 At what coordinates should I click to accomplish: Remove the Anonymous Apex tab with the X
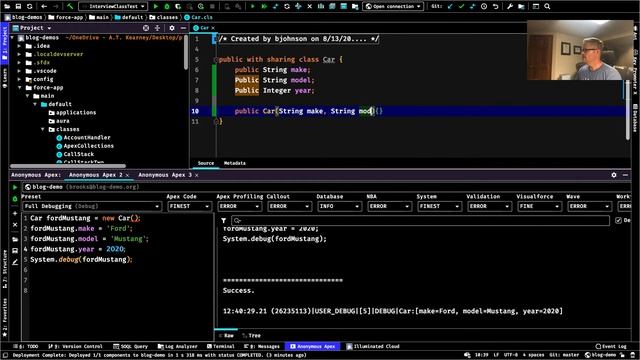click(15, 224)
